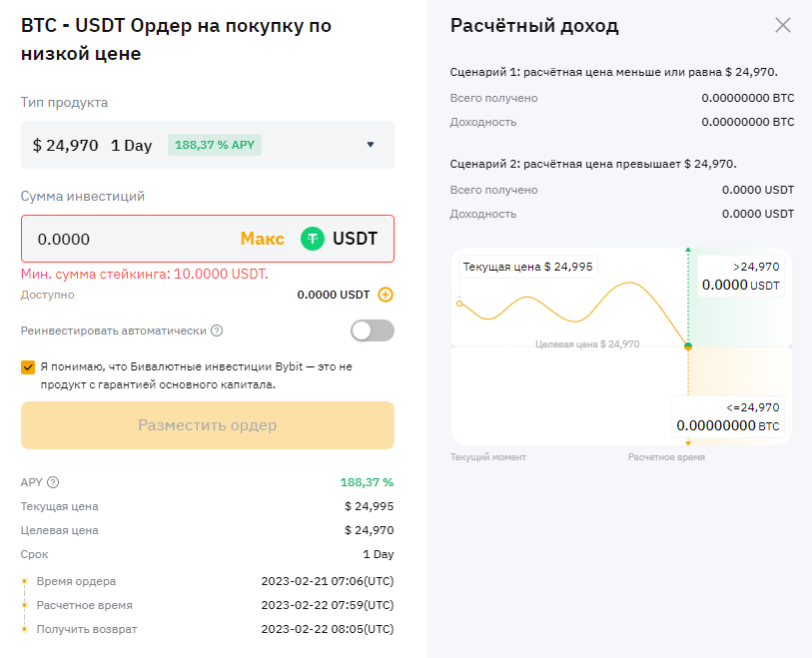Click the Время ордера timeline dot
The image size is (812, 658).
click(x=25, y=581)
